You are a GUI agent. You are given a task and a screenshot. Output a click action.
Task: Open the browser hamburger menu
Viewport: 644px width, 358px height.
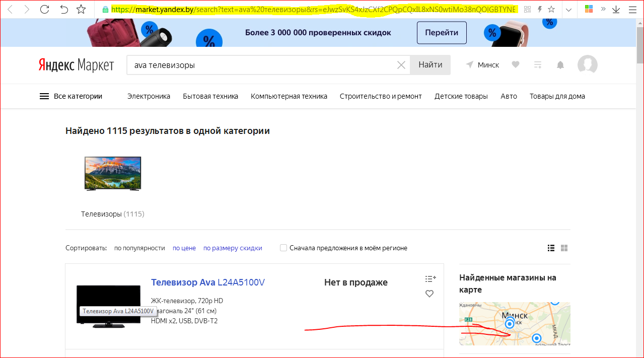pos(632,9)
